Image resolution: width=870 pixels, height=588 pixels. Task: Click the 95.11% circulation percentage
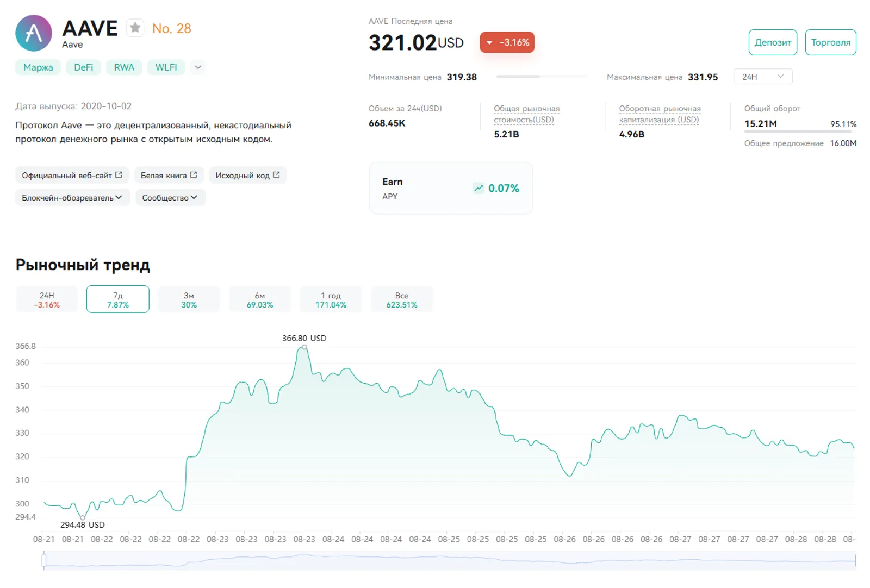tap(843, 124)
